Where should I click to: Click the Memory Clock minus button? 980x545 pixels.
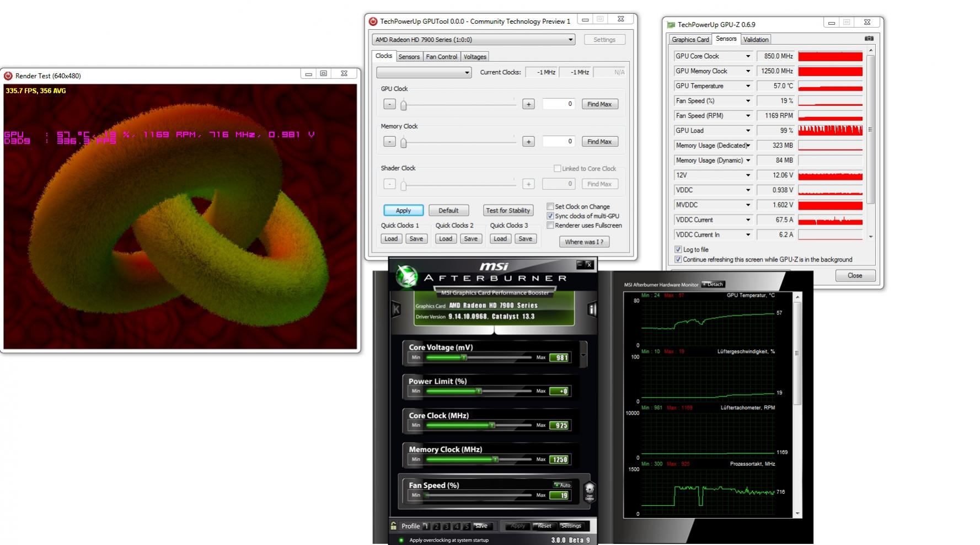click(x=389, y=142)
